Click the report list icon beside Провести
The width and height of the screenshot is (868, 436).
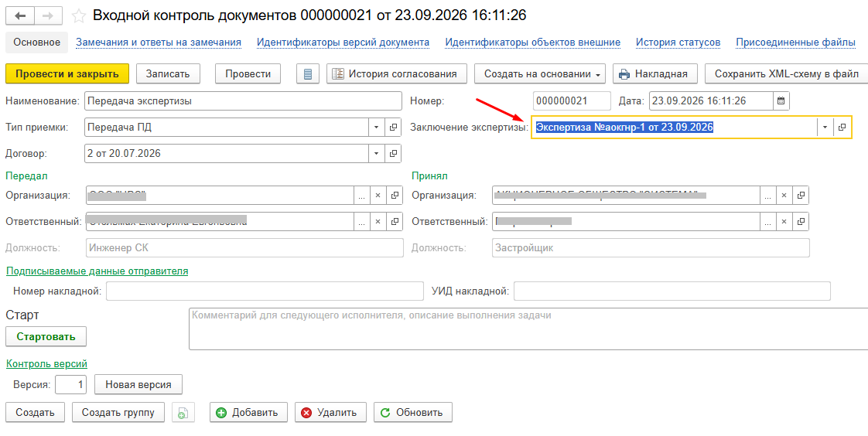(309, 73)
